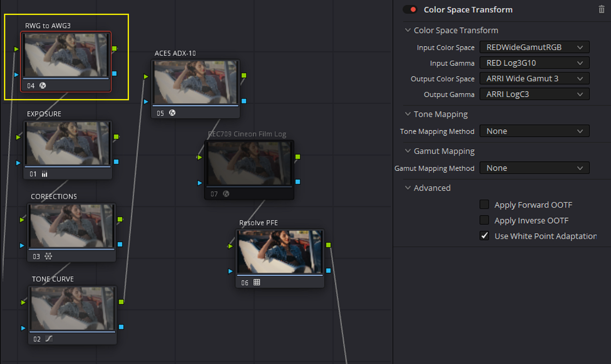Select the COREECTIONS node thumbnail
The height and width of the screenshot is (364, 611).
72,226
